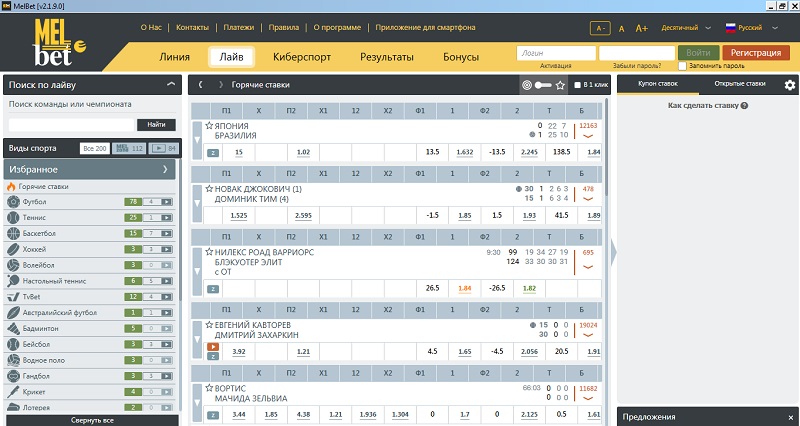800x426 pixels.
Task: Open the bet coupon settings gear
Action: point(790,85)
